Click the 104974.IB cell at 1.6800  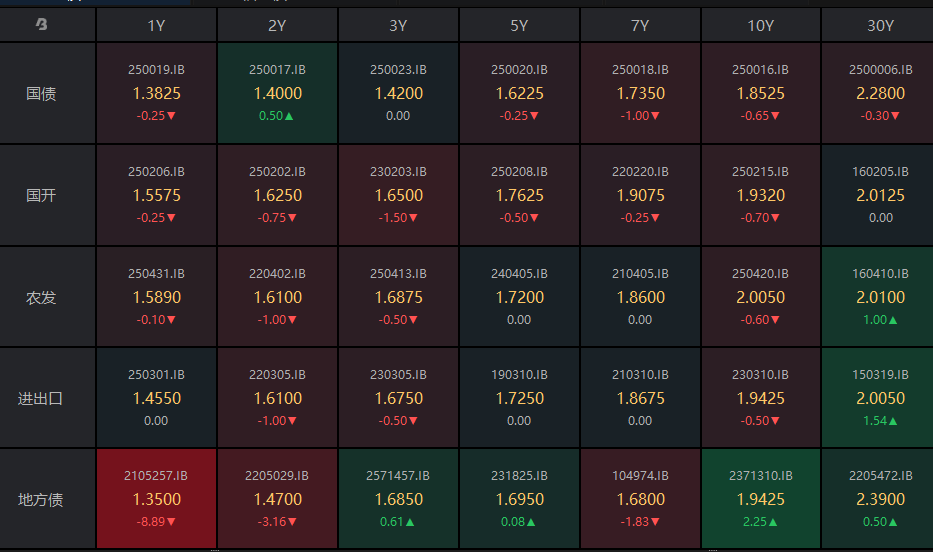click(640, 499)
